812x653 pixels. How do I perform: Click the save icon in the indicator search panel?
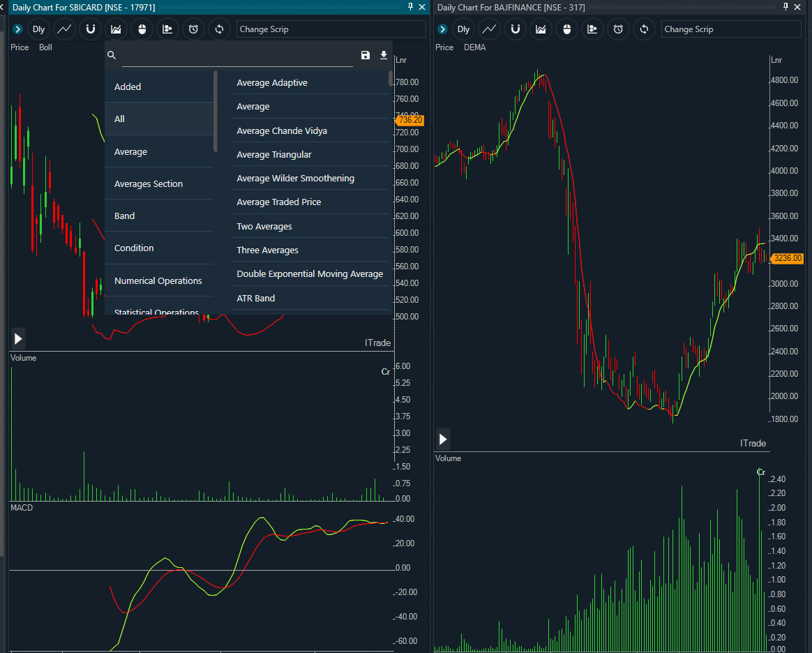click(366, 55)
